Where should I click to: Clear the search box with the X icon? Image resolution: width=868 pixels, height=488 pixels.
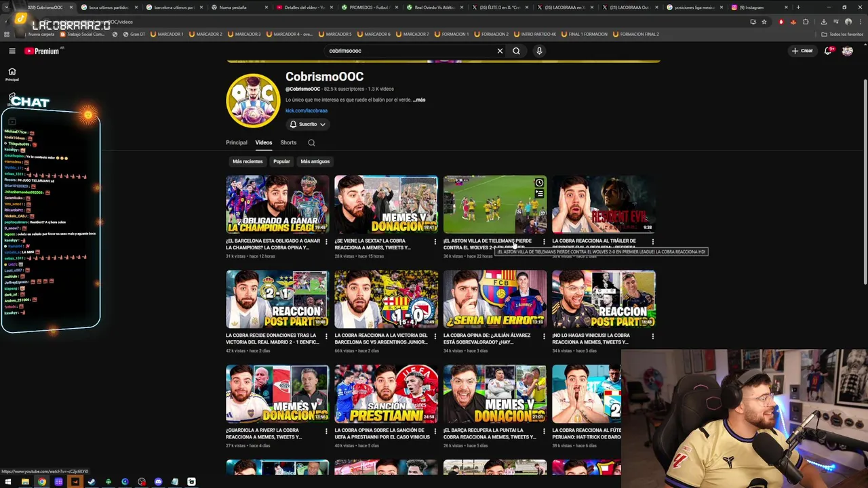pyautogui.click(x=500, y=51)
